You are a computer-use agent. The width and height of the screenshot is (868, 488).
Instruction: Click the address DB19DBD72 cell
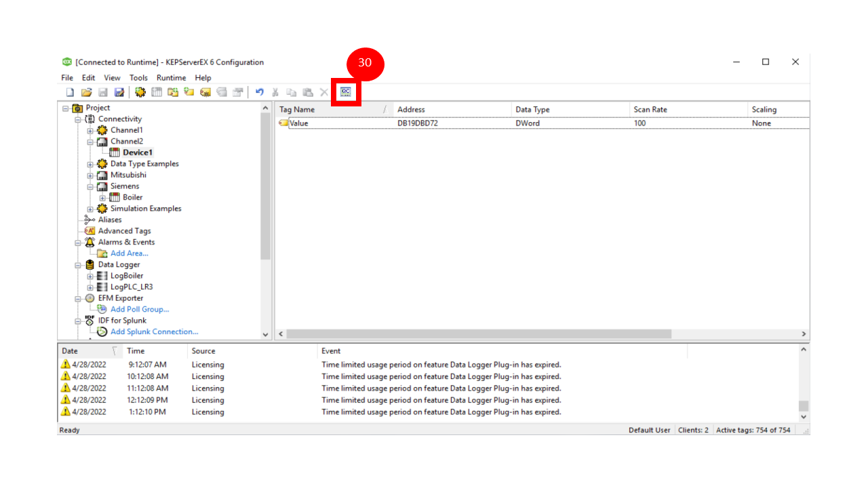click(x=418, y=123)
